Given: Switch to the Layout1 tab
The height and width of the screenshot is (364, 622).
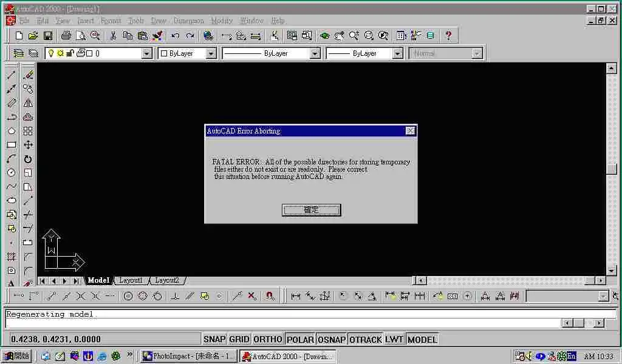Looking at the screenshot, I should [x=131, y=280].
